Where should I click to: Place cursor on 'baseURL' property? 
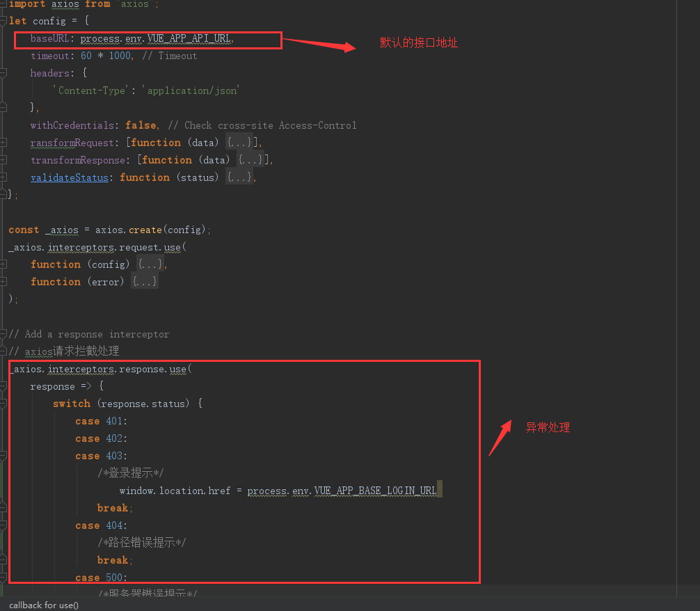50,38
